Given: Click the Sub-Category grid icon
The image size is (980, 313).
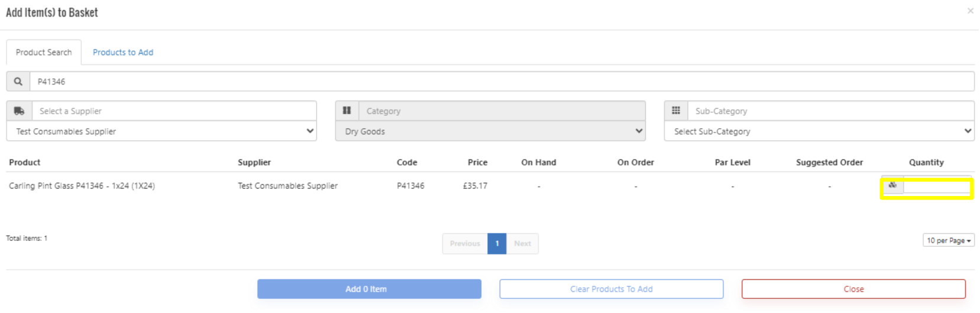Looking at the screenshot, I should tap(676, 111).
